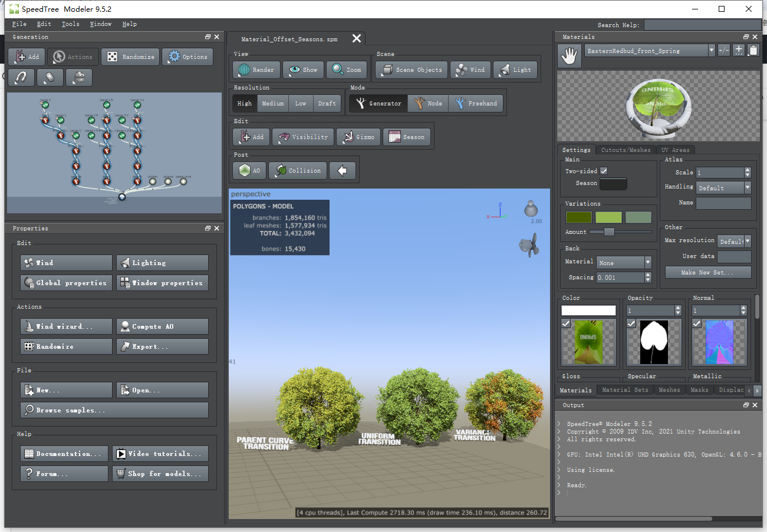Switch to Cutouts/Meshes tab
Viewport: 767px width, 532px height.
click(x=626, y=150)
